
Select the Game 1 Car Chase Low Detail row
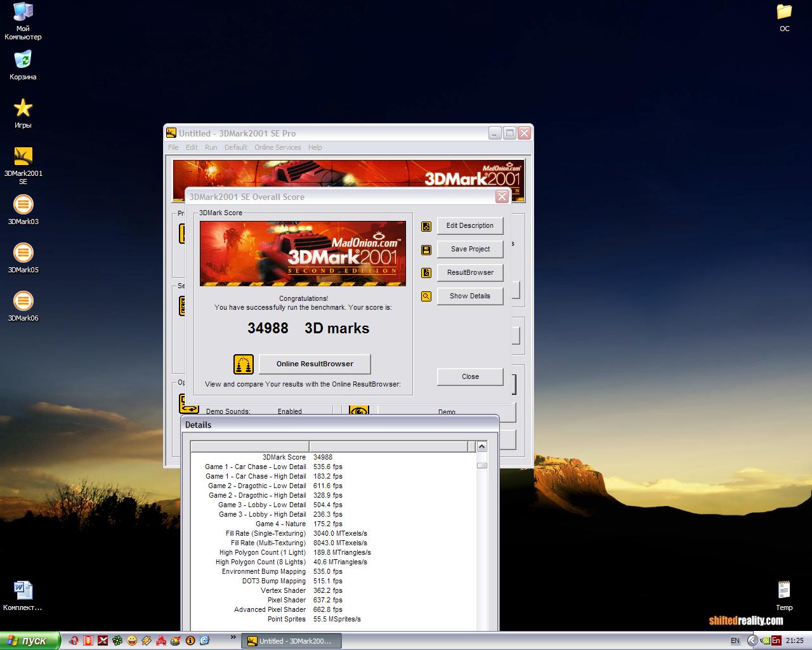tap(333, 467)
